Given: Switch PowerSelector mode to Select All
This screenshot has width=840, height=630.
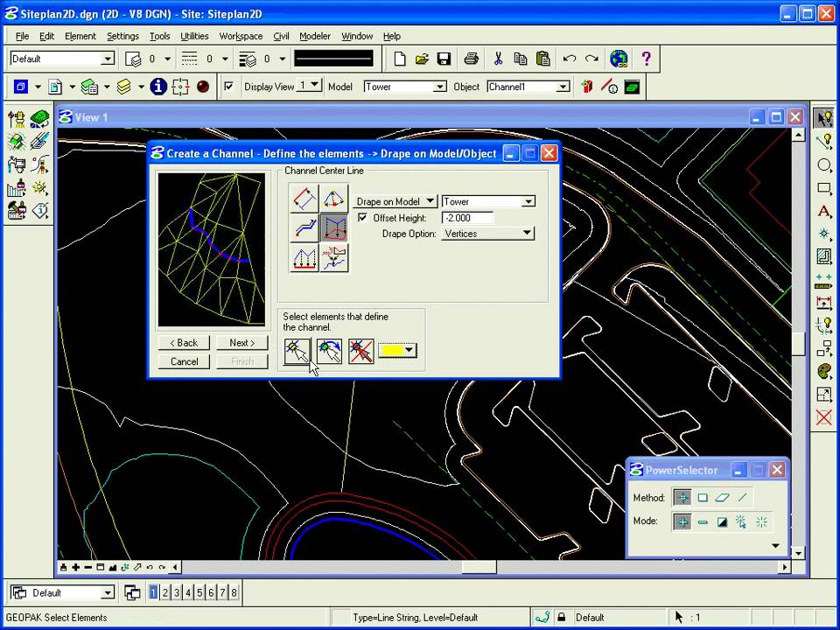Looking at the screenshot, I should click(x=741, y=521).
